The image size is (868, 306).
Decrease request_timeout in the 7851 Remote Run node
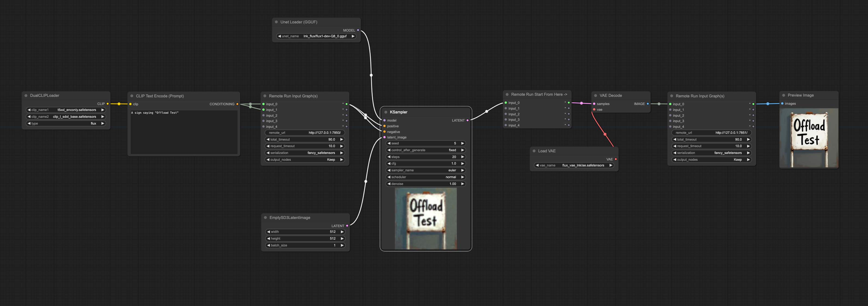pos(675,146)
